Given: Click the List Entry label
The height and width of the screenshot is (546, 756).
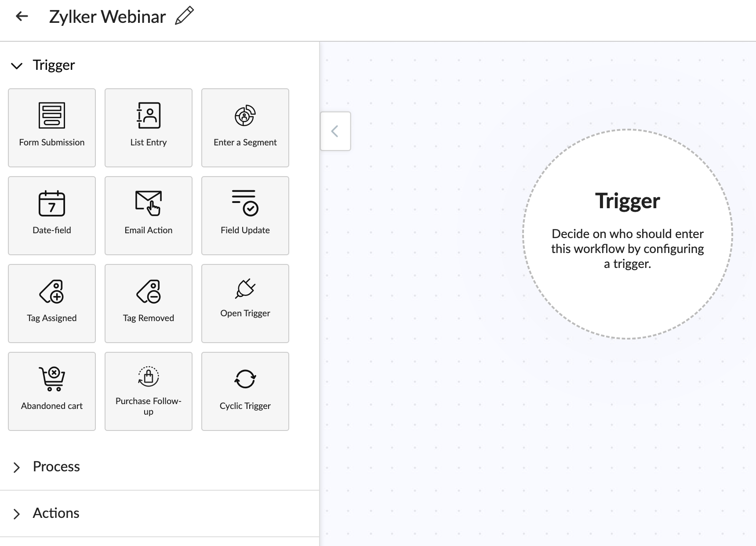Looking at the screenshot, I should [149, 142].
